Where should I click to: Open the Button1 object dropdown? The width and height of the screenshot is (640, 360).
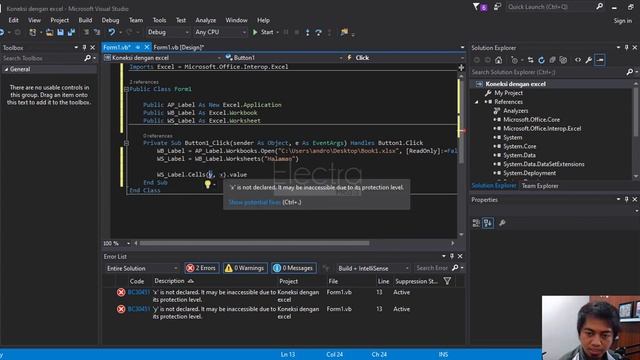[284, 58]
